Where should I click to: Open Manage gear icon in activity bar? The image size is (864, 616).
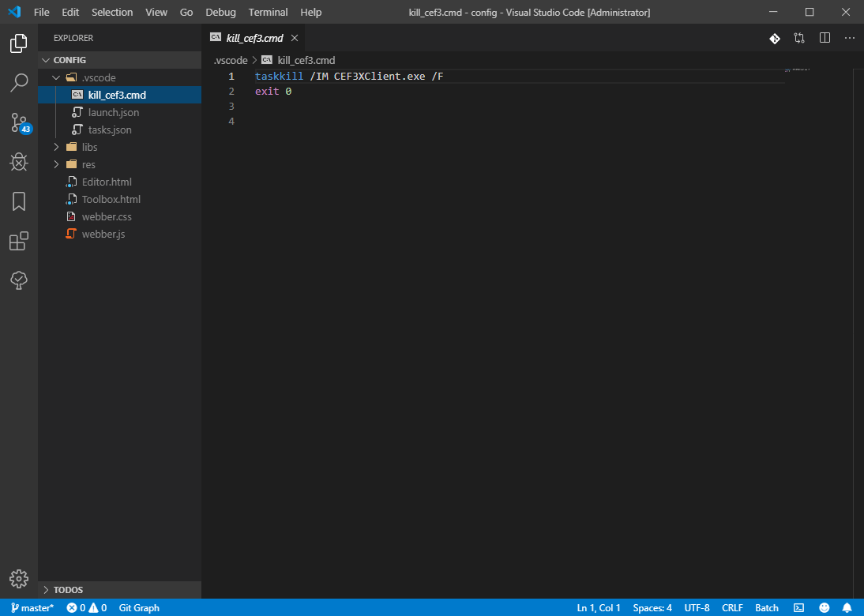[19, 579]
